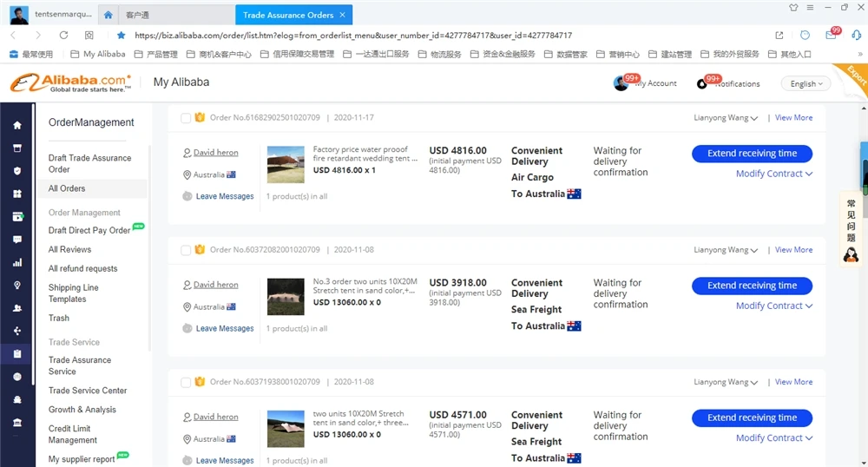868x467 pixels.
Task: Open View More link on the first order
Action: (793, 118)
